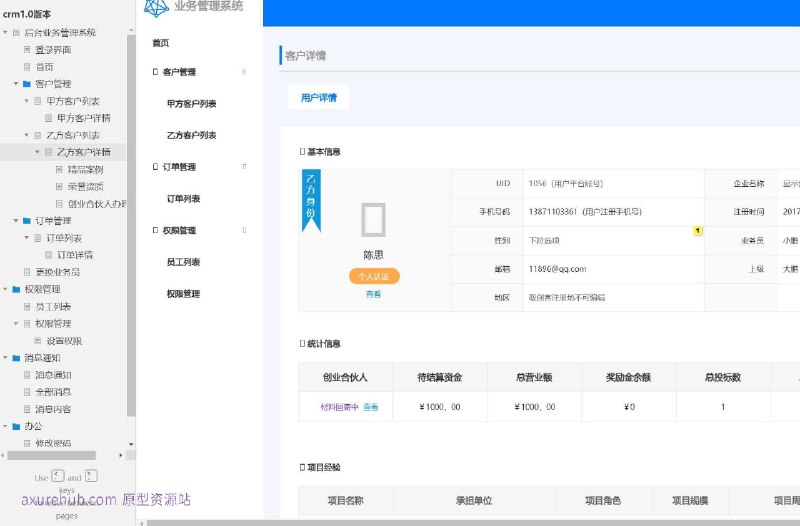Image resolution: width=800 pixels, height=526 pixels.
Task: Collapse the 甲方客户列表 tree node
Action: (x=27, y=101)
